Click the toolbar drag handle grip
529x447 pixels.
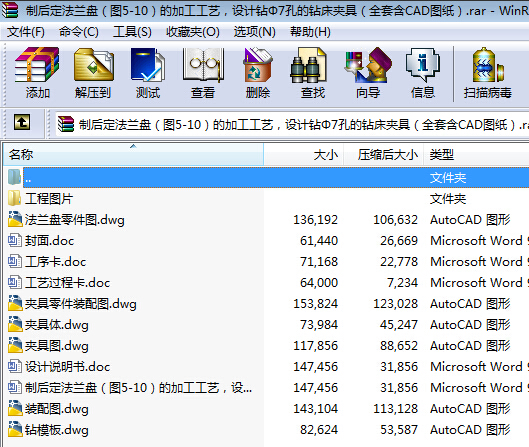click(x=5, y=74)
